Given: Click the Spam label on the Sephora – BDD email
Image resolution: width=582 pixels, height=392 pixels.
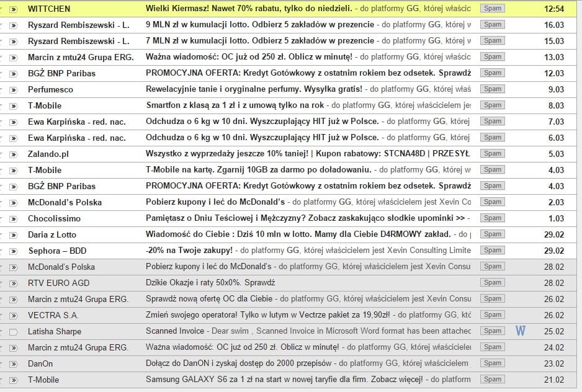Looking at the screenshot, I should coord(493,250).
